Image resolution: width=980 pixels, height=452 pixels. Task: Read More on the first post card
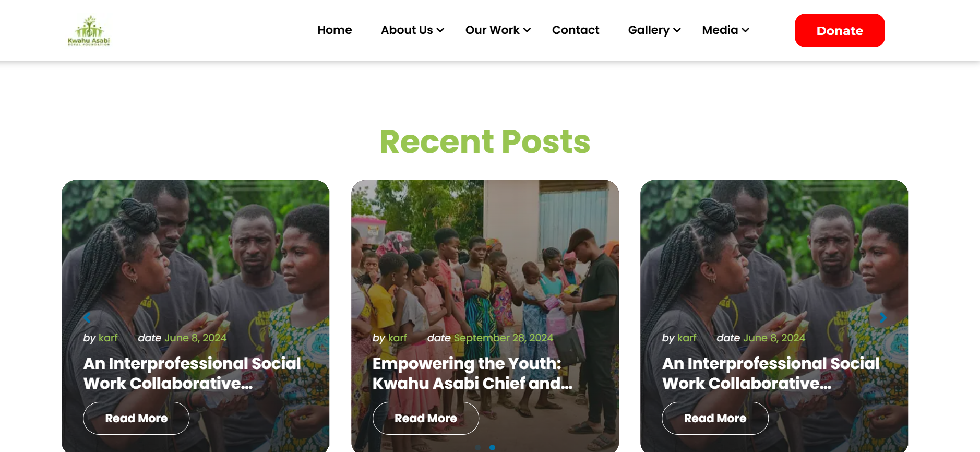click(x=136, y=418)
